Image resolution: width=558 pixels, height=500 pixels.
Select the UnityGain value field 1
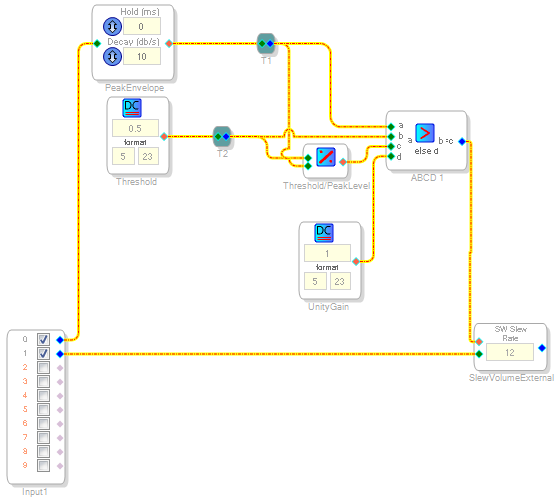pyautogui.click(x=327, y=253)
